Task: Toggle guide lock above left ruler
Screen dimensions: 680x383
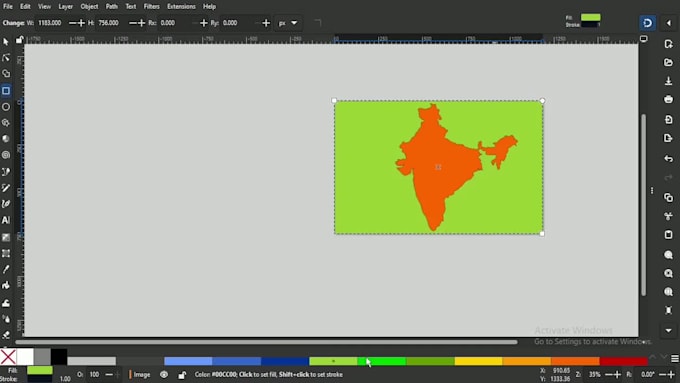Action: click(20, 40)
